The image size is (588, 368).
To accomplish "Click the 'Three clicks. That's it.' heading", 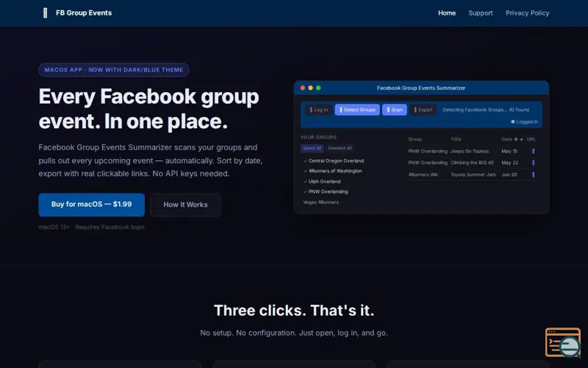I will [294, 311].
